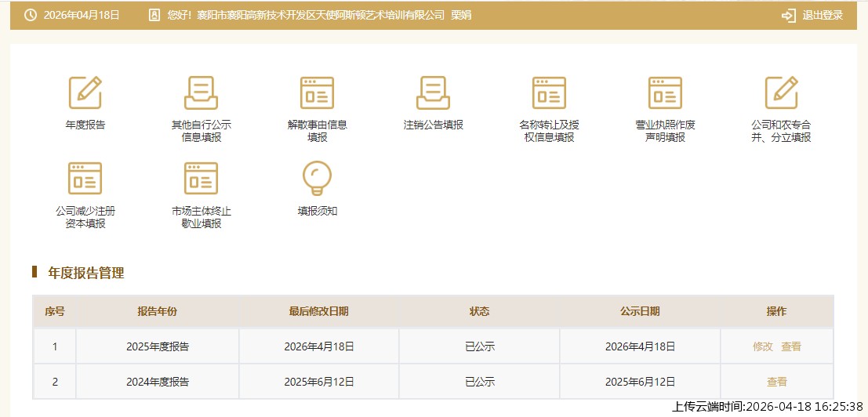868x417 pixels.
Task: Select the 2025年度报告 row cell
Action: pyautogui.click(x=158, y=346)
